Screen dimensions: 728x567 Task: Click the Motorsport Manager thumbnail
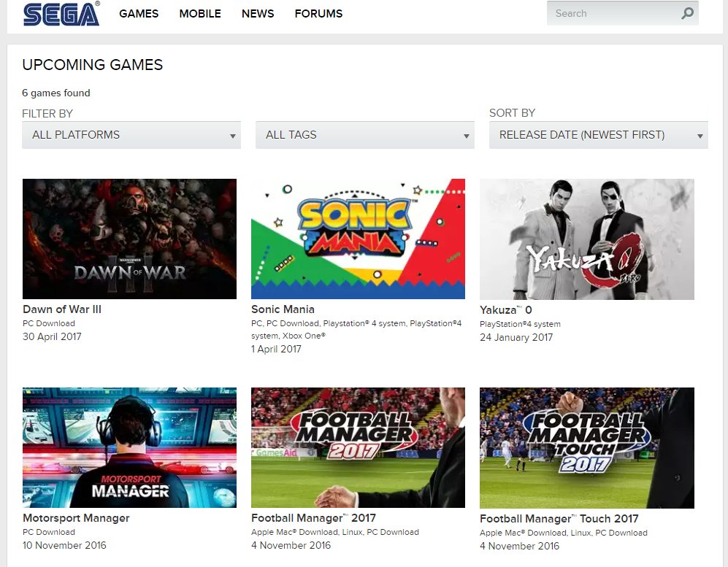coord(129,447)
